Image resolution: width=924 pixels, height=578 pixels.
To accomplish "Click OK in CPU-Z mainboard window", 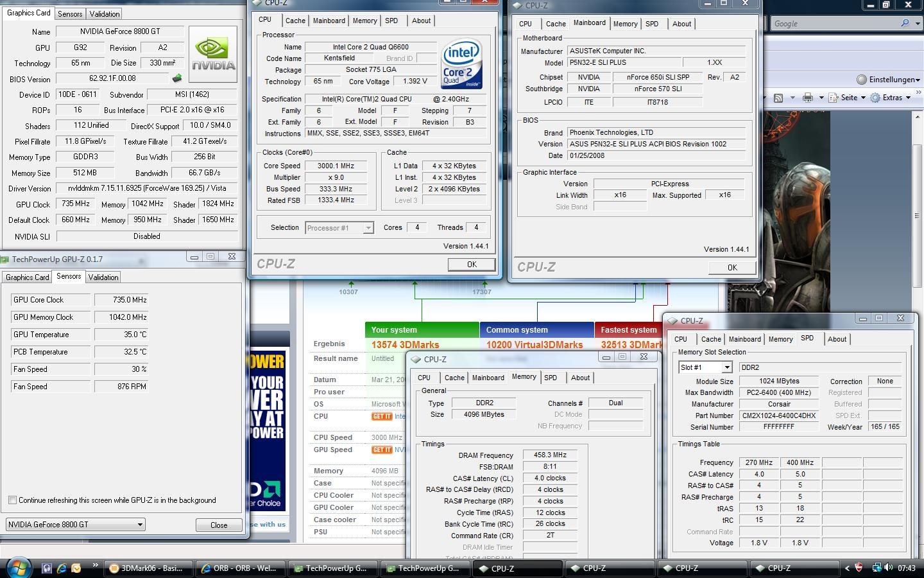I will point(732,268).
